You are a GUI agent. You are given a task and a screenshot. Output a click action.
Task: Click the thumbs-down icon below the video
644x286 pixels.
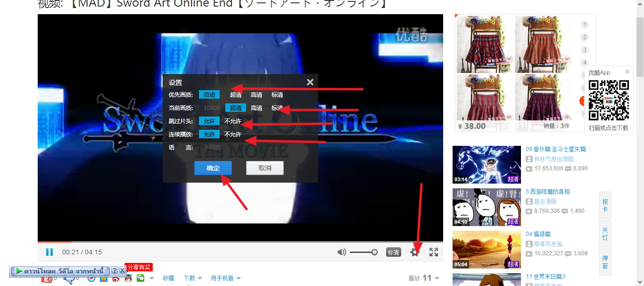tap(69, 279)
